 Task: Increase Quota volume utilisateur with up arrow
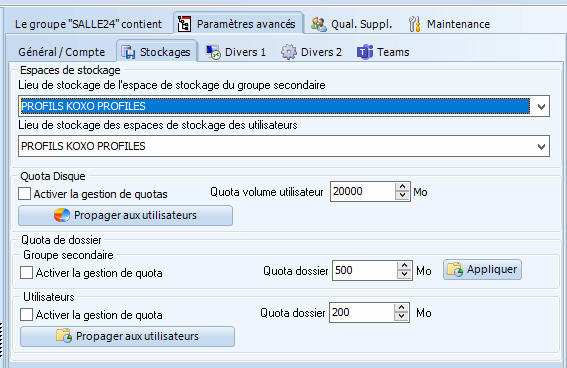(x=402, y=187)
